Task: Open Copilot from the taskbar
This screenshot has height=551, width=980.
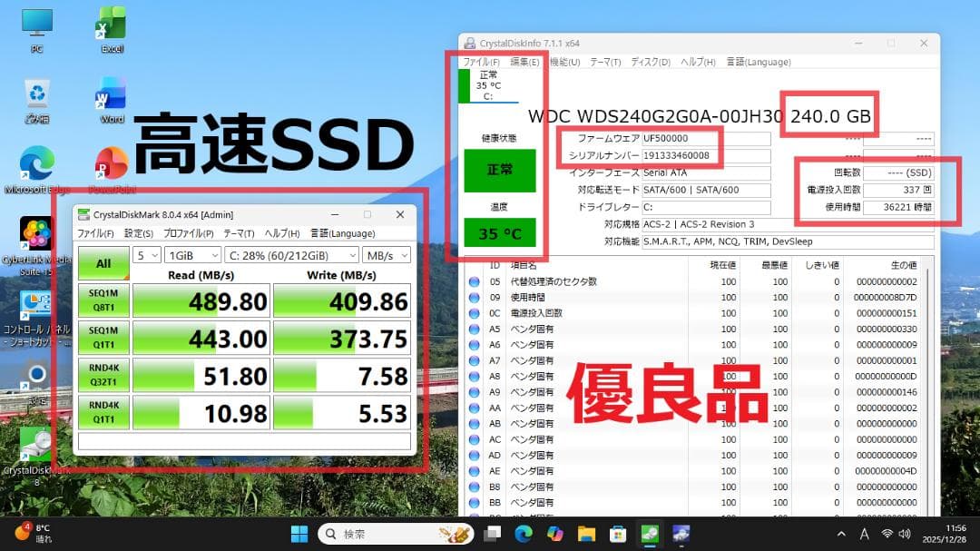Action: point(554,534)
